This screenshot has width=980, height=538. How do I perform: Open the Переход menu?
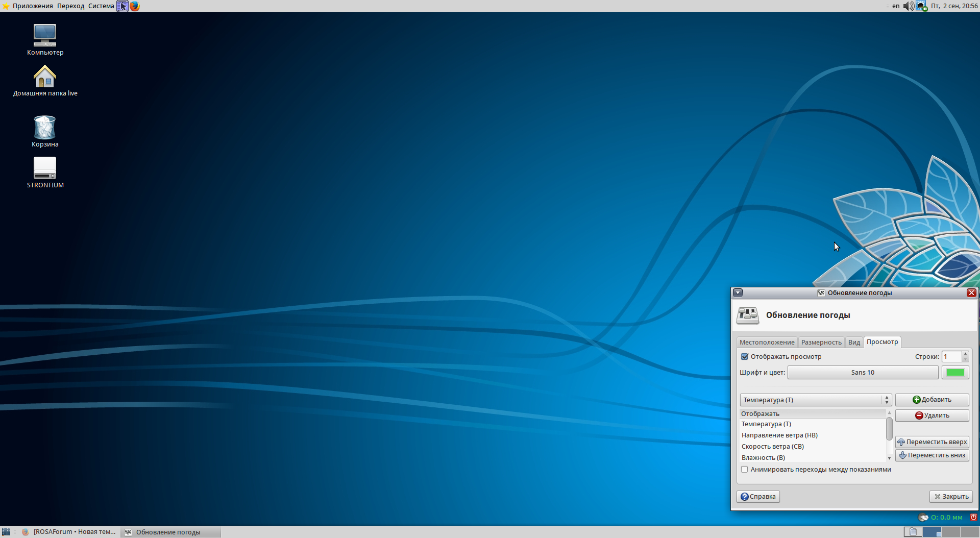[70, 6]
